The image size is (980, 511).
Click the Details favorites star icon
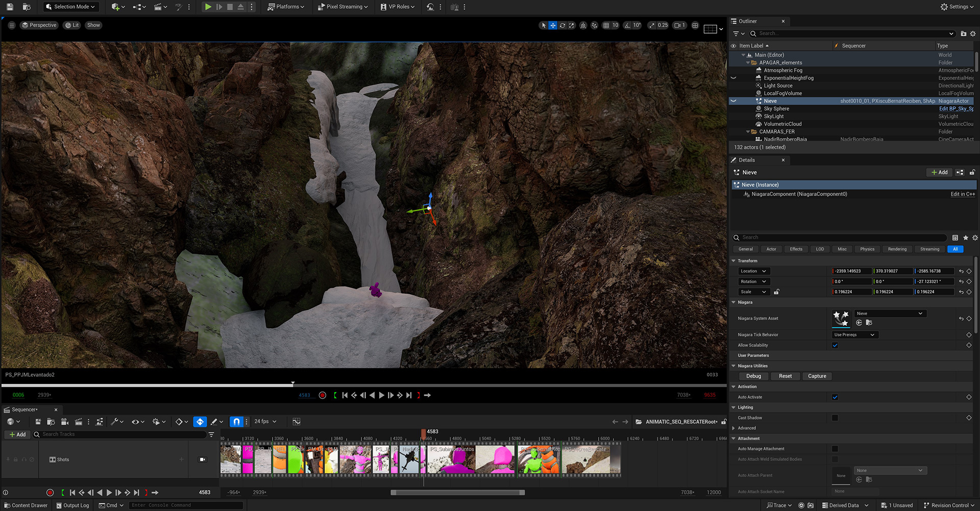(x=966, y=237)
